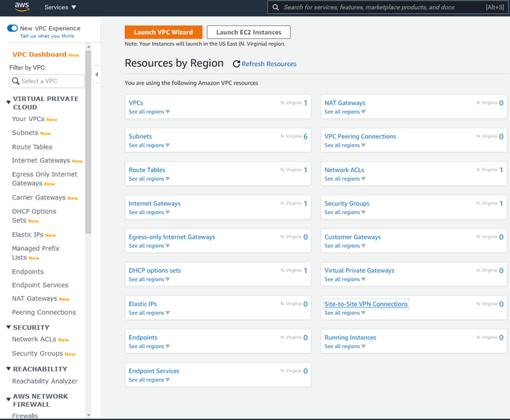Viewport: 510px width, 420px height.
Task: Click the search magnifier icon in top bar
Action: [275, 7]
